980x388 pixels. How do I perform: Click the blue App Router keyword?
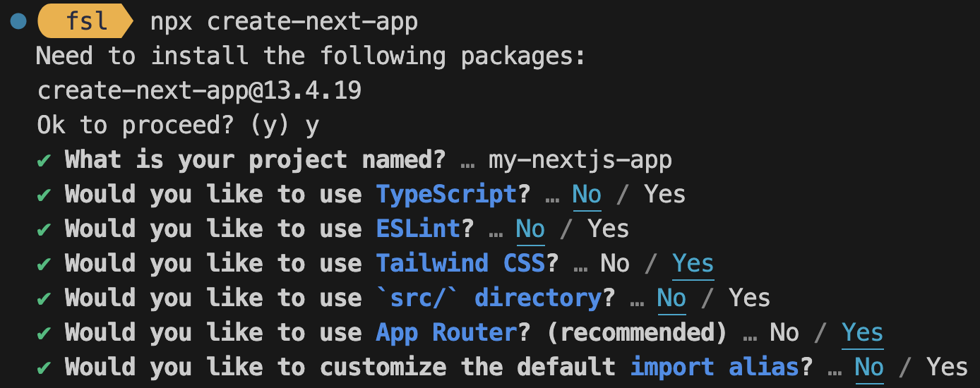click(x=446, y=332)
